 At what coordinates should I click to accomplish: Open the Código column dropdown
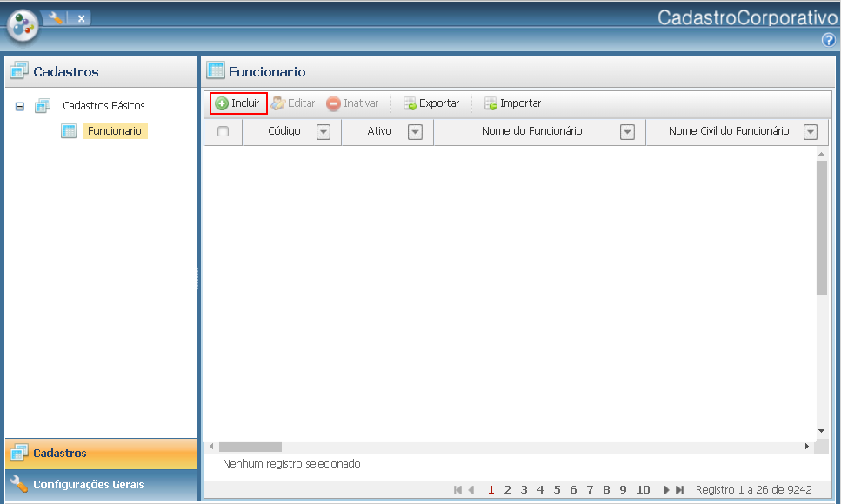point(324,132)
